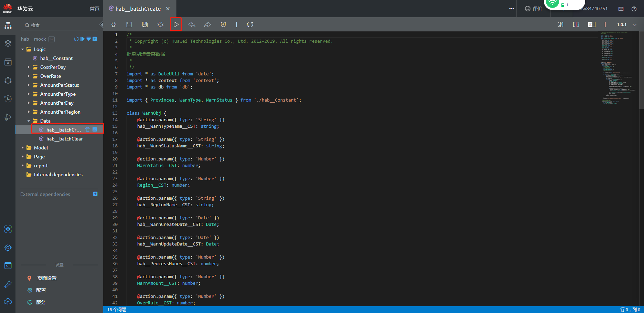Collapse the Data folder
This screenshot has height=313, width=644.
coord(29,121)
